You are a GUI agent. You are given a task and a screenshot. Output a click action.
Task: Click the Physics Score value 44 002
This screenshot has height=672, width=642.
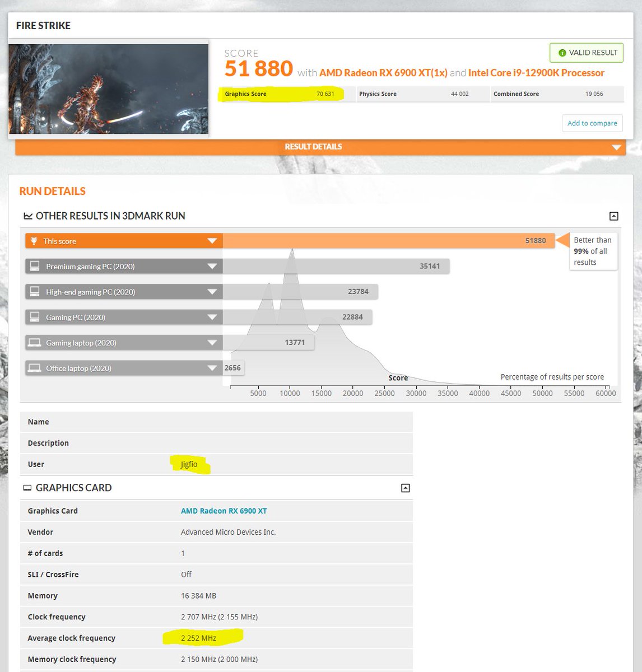(x=460, y=94)
